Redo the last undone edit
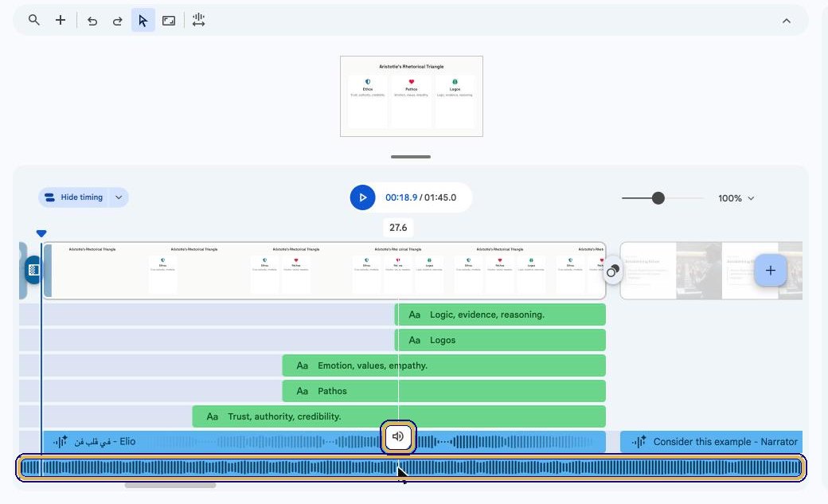The width and height of the screenshot is (828, 504). click(x=117, y=21)
